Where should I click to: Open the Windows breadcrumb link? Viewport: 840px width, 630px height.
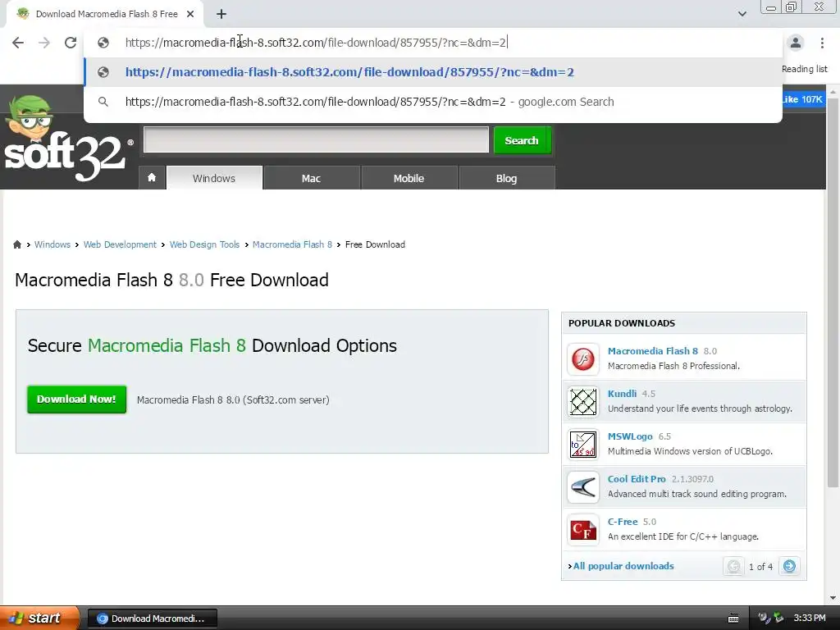[x=52, y=244]
